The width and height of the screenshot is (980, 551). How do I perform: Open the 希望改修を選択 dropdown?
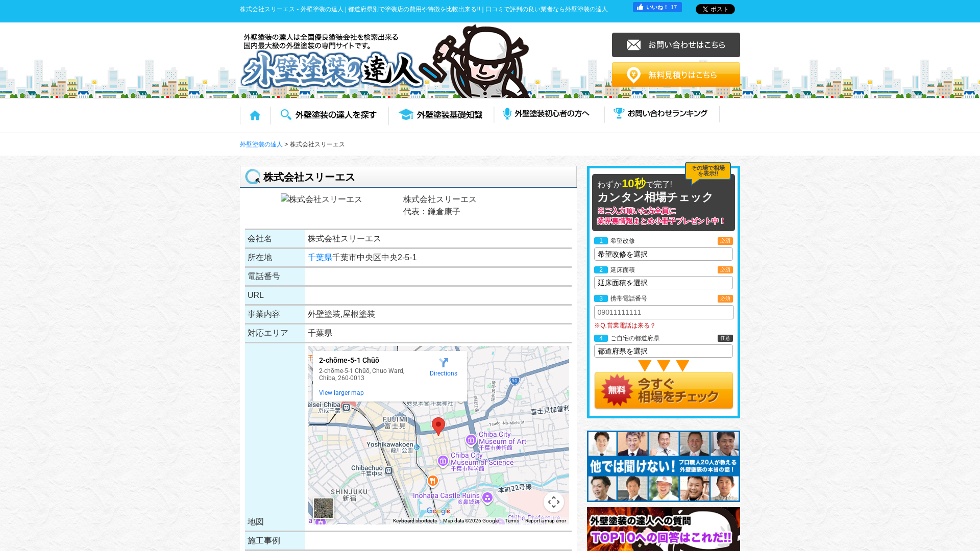pyautogui.click(x=663, y=254)
